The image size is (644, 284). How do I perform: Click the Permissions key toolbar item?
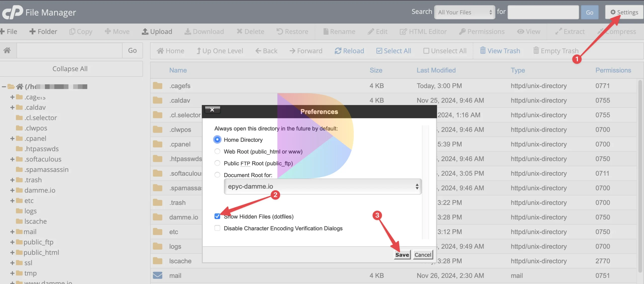click(482, 31)
